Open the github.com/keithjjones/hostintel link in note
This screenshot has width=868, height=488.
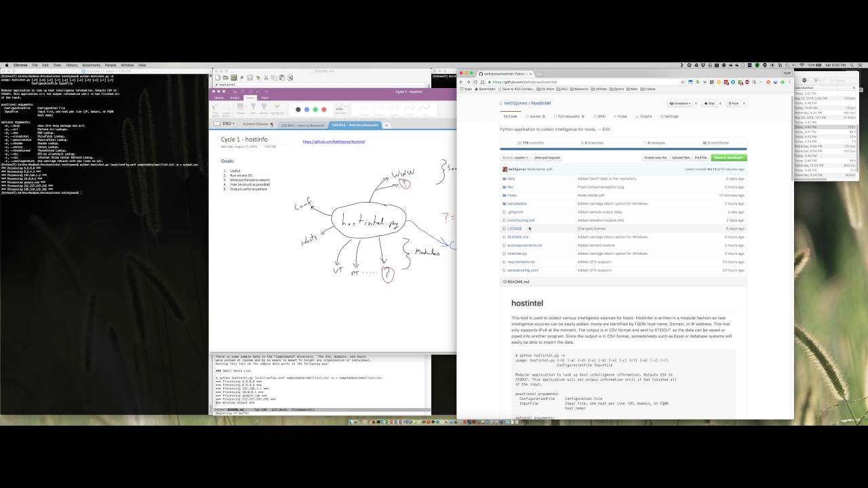pyautogui.click(x=334, y=142)
